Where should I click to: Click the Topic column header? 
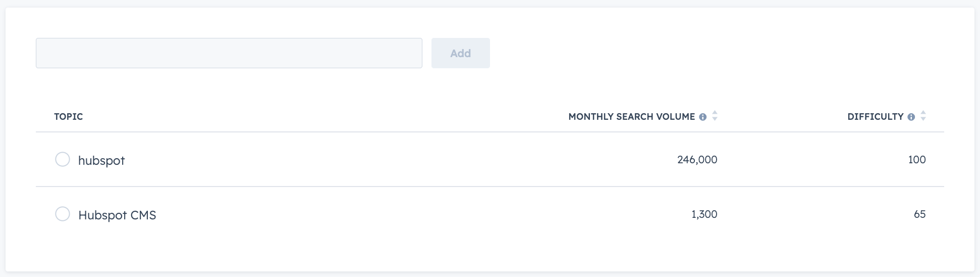(x=69, y=117)
